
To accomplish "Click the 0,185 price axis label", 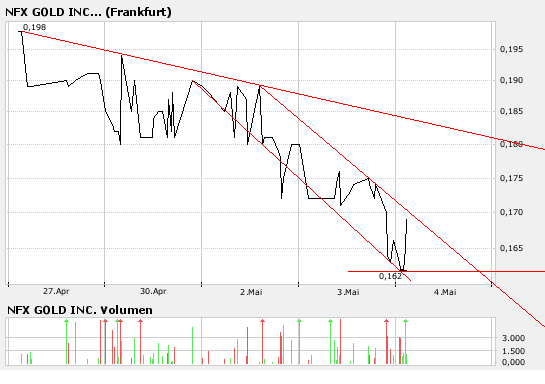I will click(511, 112).
